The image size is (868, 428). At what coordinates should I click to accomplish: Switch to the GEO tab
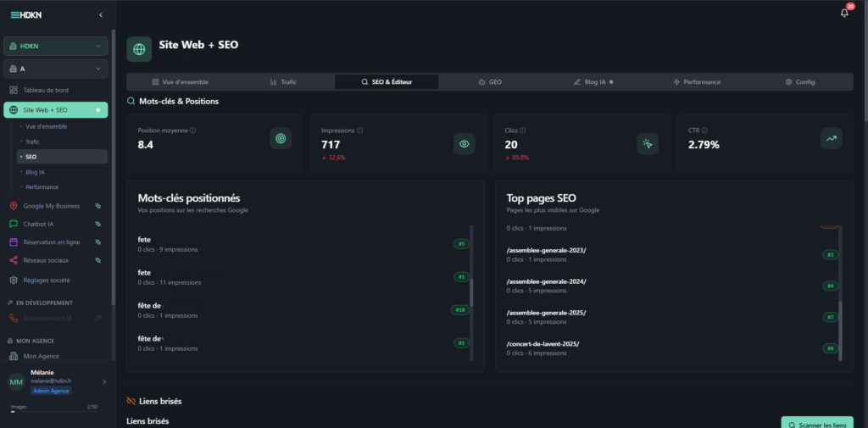[490, 82]
